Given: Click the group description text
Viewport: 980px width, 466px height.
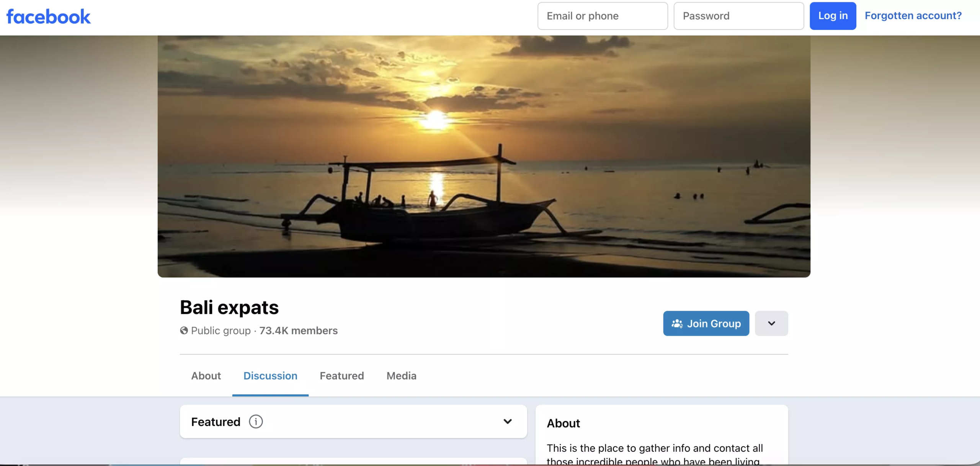Looking at the screenshot, I should [x=655, y=448].
